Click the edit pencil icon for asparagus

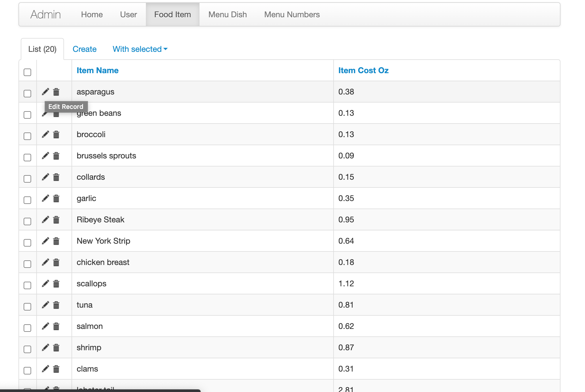45,92
